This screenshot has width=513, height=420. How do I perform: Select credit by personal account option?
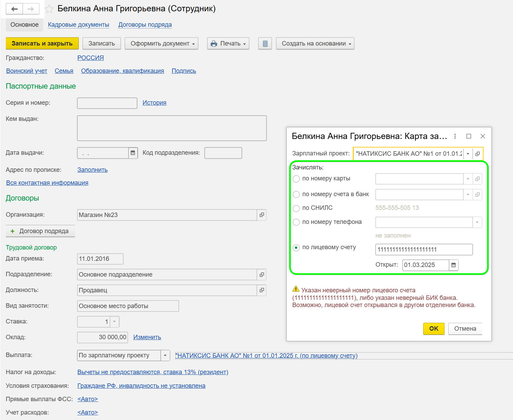pos(296,247)
